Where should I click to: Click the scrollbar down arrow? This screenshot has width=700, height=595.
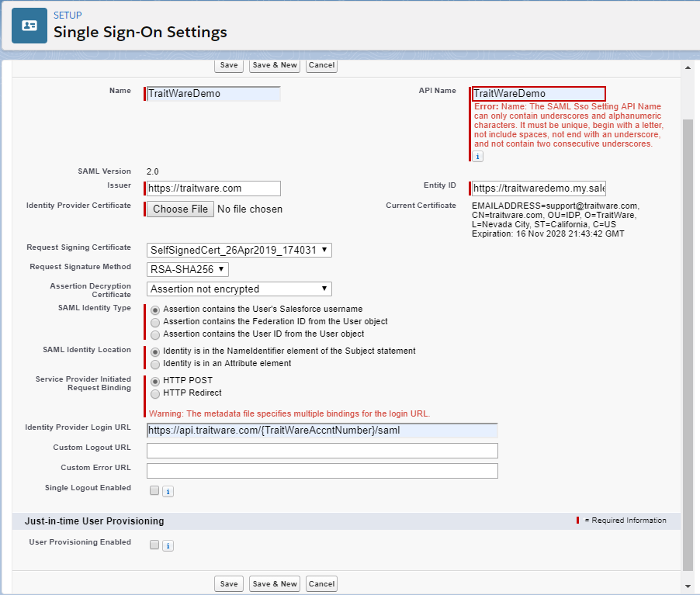coord(688,586)
